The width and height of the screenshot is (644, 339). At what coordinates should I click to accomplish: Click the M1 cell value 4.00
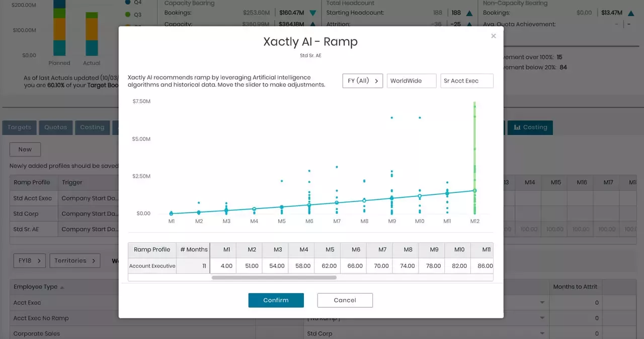(x=223, y=266)
